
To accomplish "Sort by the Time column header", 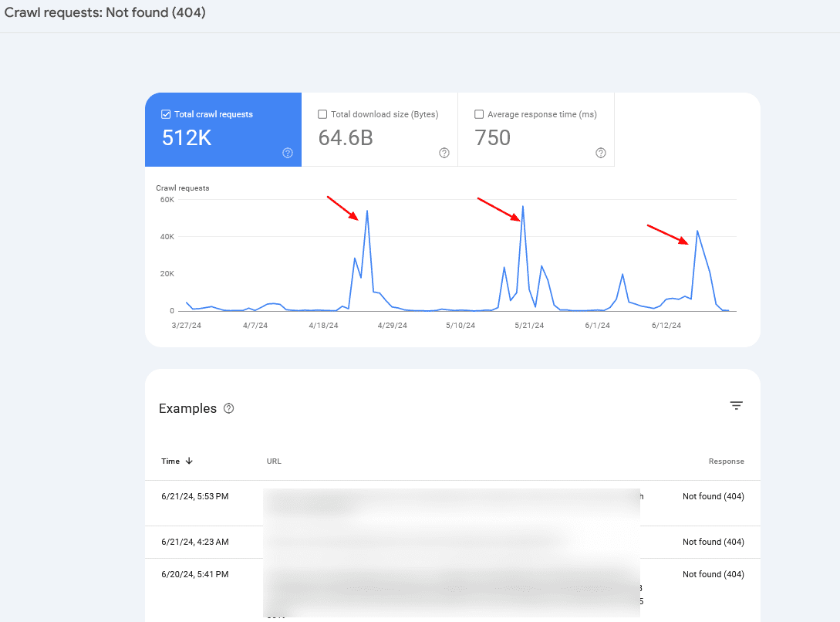I will (170, 461).
